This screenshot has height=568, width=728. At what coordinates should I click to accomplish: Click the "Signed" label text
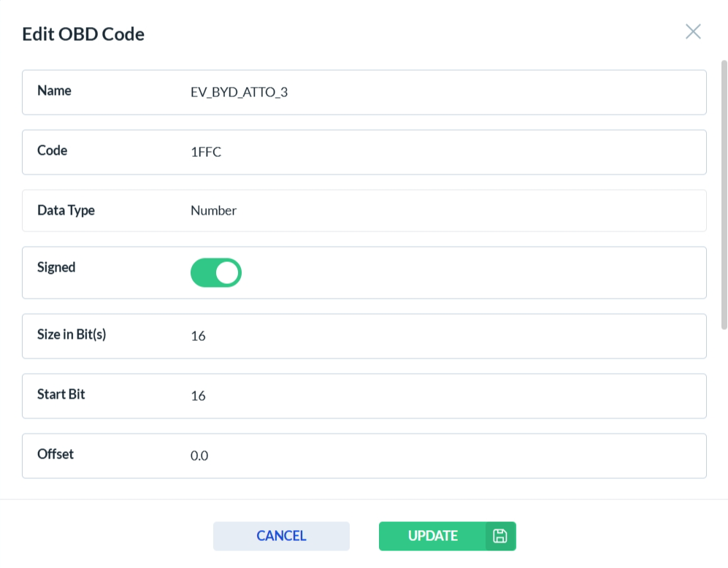pyautogui.click(x=57, y=267)
